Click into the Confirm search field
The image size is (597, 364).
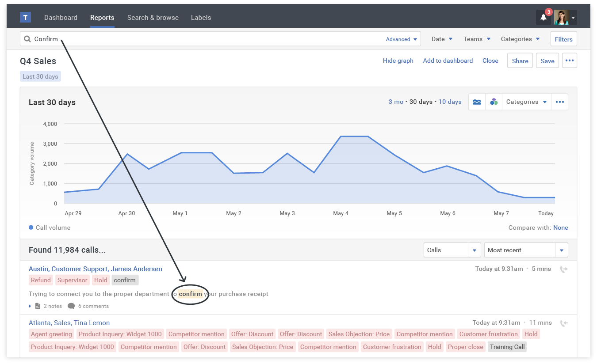click(x=199, y=39)
